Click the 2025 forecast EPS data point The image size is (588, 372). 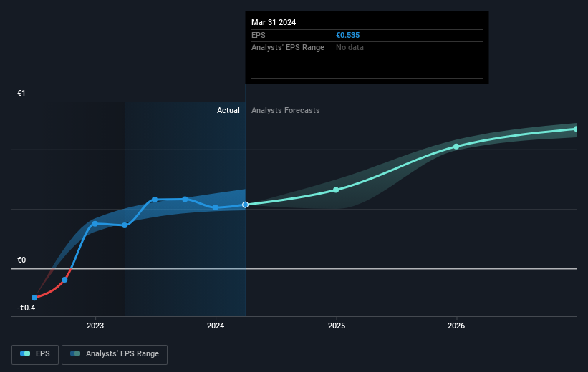336,190
